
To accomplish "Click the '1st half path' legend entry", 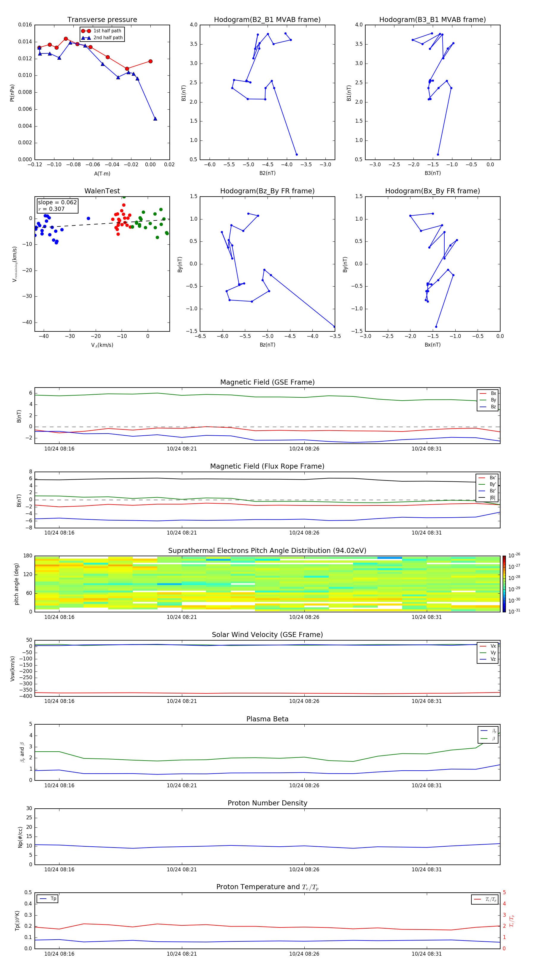I will pos(102,31).
